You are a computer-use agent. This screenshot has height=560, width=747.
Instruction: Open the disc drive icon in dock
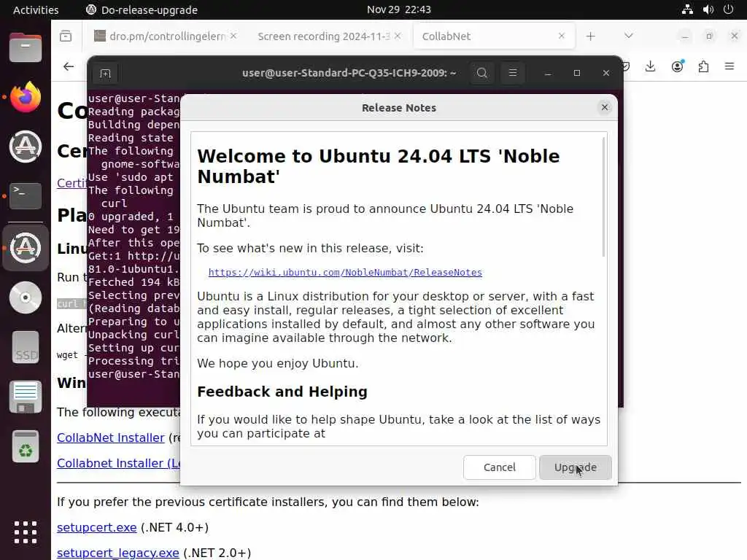pyautogui.click(x=26, y=297)
